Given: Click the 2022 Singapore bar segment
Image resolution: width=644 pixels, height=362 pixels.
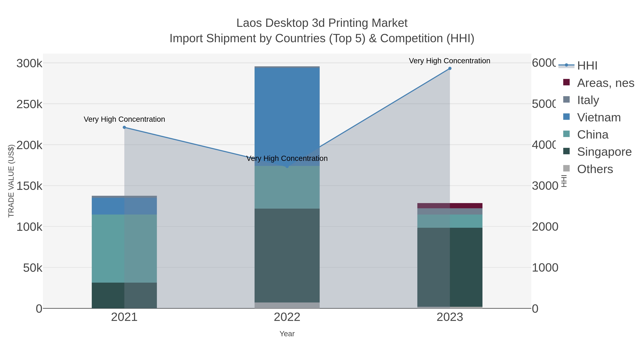Looking at the screenshot, I should [287, 256].
